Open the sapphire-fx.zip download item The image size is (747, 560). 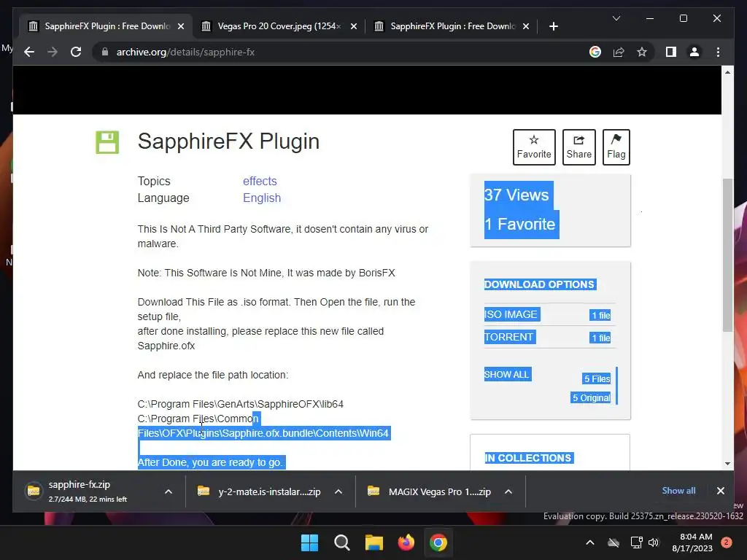(88, 491)
